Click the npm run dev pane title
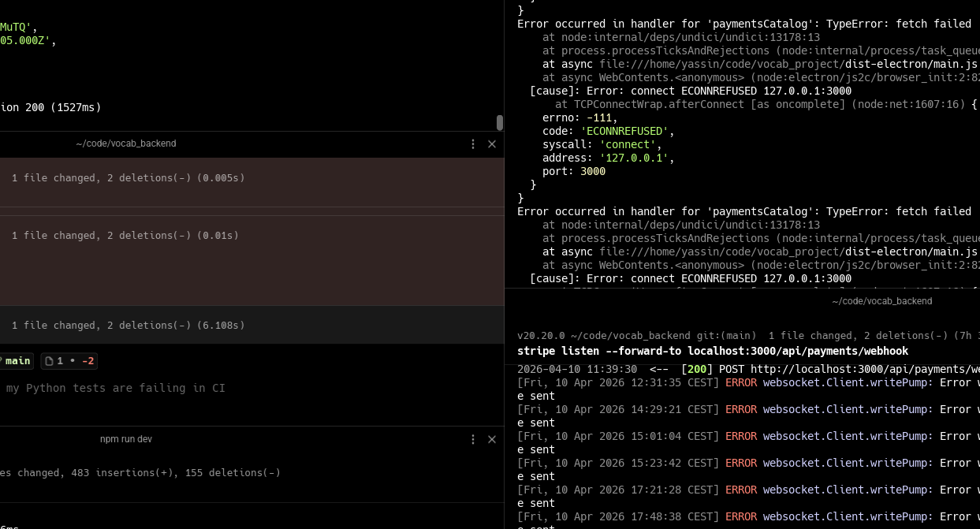Screen dimensions: 980x529 click(x=126, y=439)
